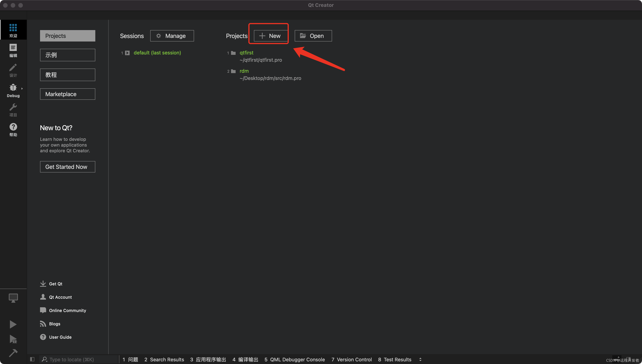Click the Get Qt link
Viewport: 642px width, 364px height.
(x=55, y=284)
